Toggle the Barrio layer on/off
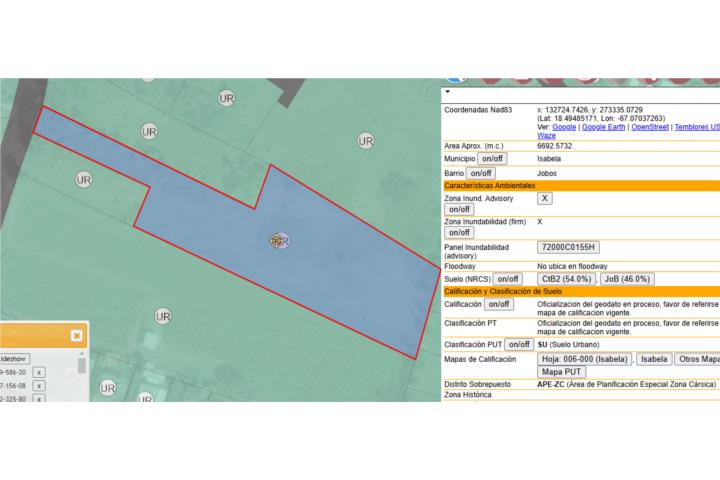The image size is (720, 480). (x=481, y=173)
